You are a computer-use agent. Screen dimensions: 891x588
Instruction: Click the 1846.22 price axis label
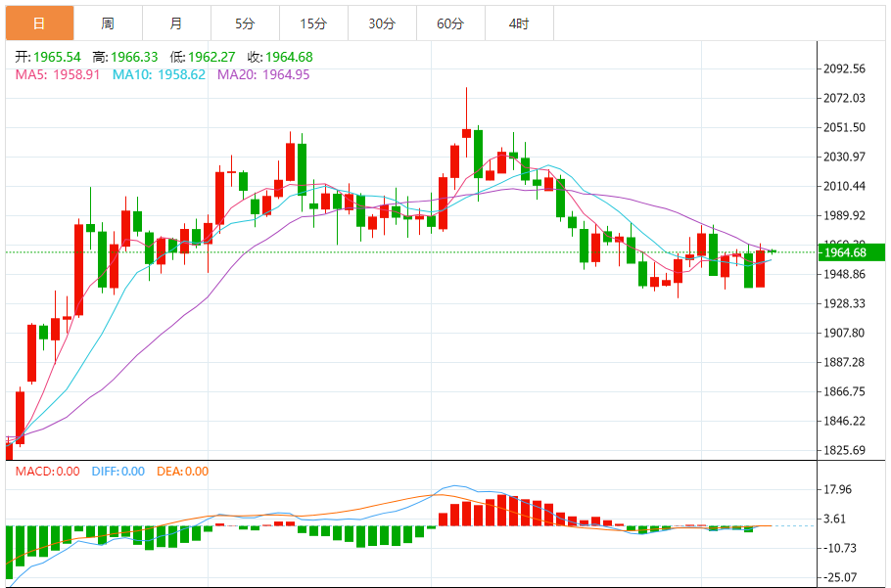(844, 421)
